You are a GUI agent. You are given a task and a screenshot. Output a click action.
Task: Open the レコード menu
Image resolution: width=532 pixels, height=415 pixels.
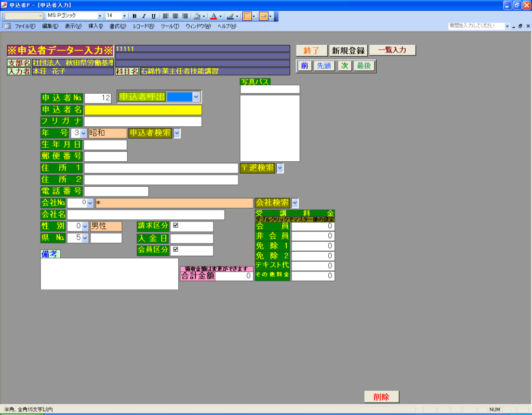pos(143,26)
